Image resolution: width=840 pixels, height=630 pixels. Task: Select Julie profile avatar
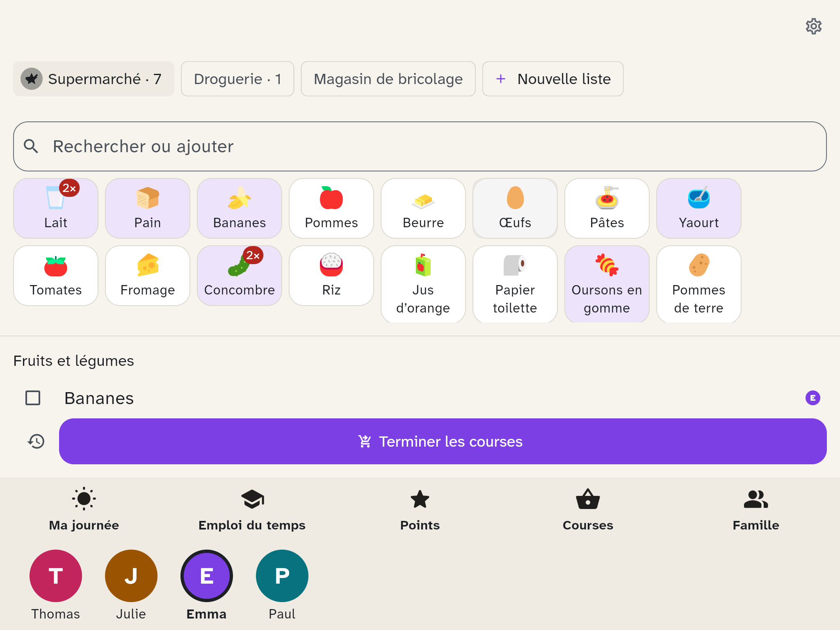[131, 576]
